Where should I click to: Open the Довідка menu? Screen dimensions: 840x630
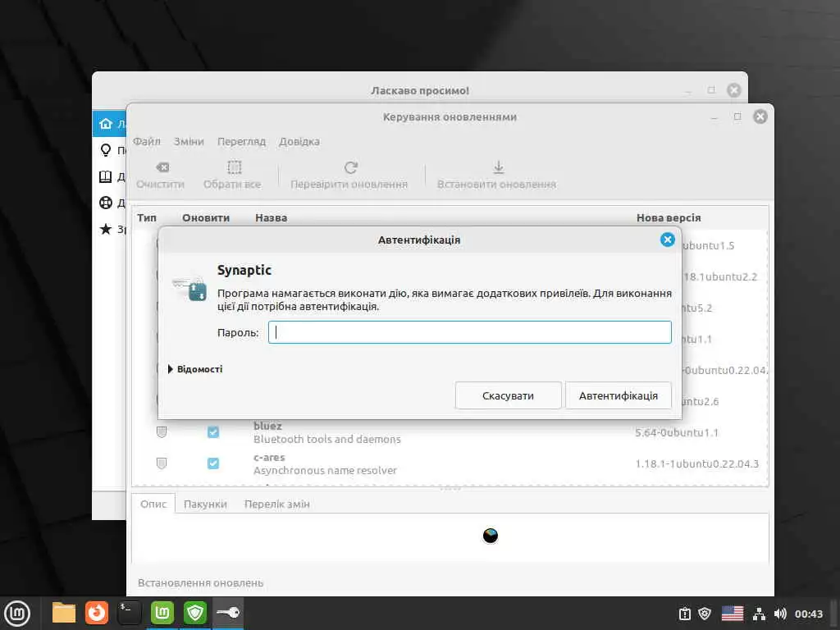point(299,141)
